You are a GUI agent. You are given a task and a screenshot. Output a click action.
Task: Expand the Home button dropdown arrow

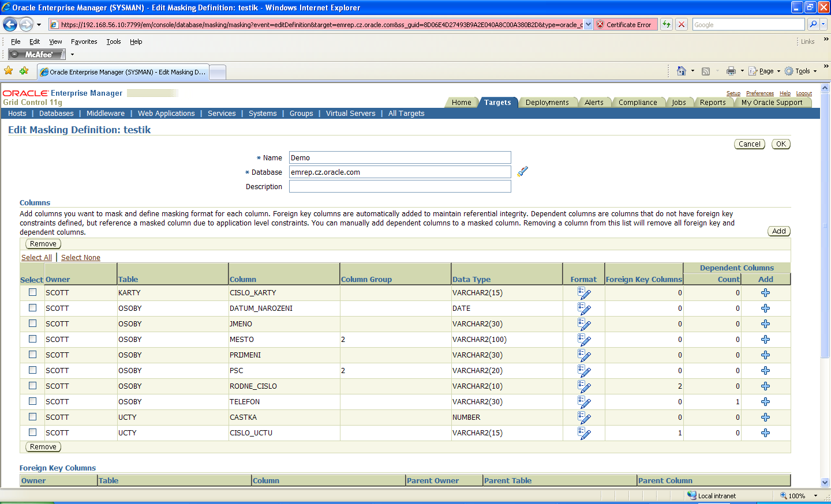[692, 72]
